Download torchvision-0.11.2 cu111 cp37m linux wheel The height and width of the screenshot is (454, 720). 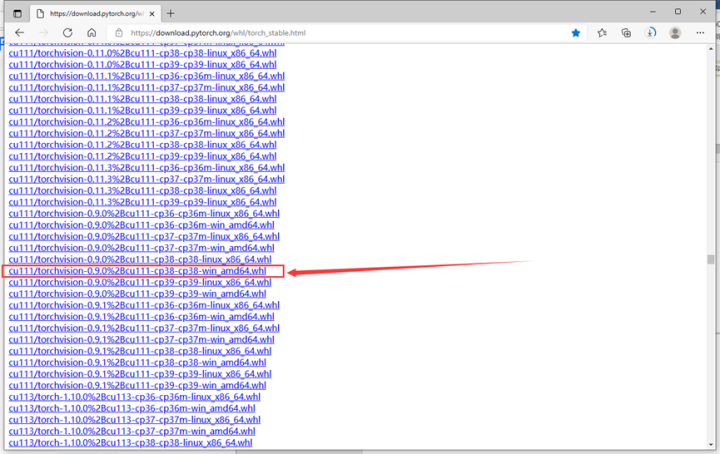[x=146, y=134]
